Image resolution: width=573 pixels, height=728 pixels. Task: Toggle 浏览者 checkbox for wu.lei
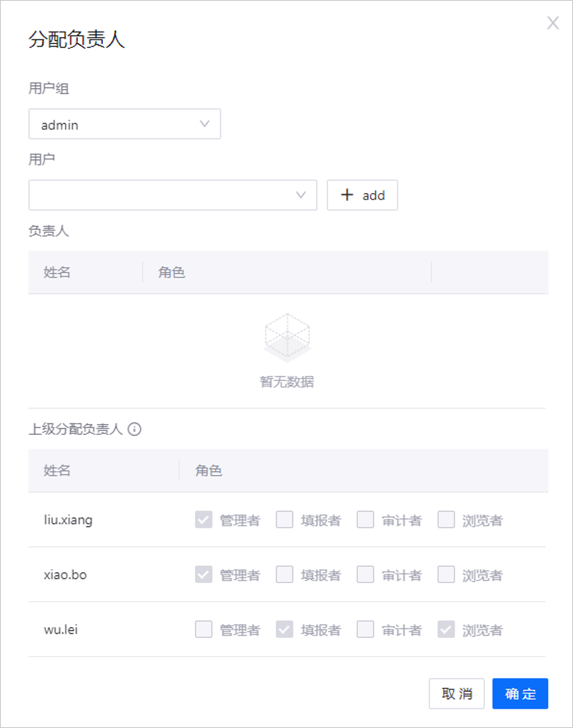tap(445, 629)
